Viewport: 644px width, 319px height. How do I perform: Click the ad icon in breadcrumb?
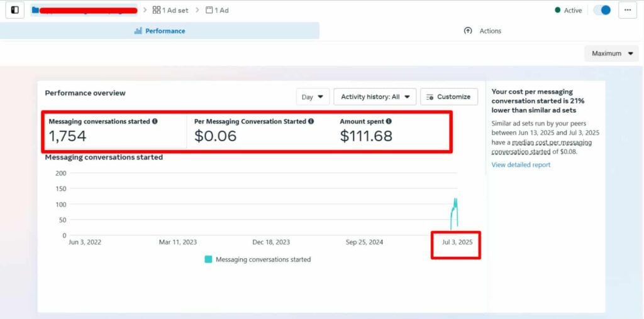click(209, 10)
